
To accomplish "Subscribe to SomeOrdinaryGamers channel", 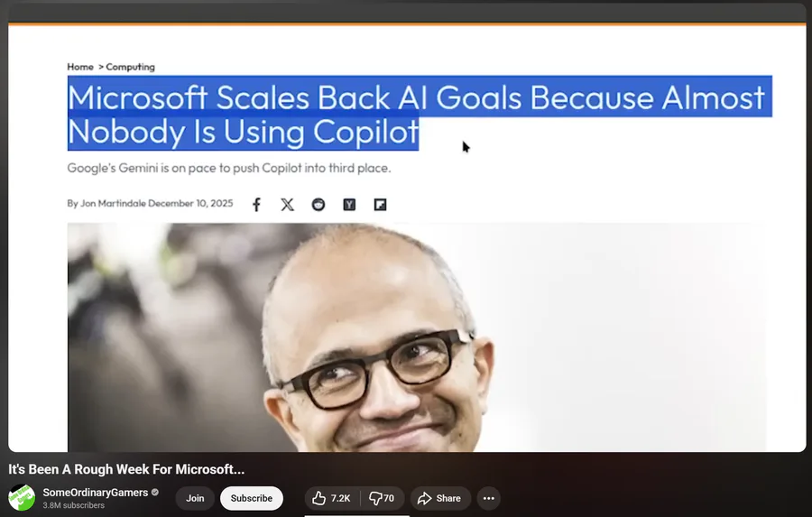I will coord(252,498).
